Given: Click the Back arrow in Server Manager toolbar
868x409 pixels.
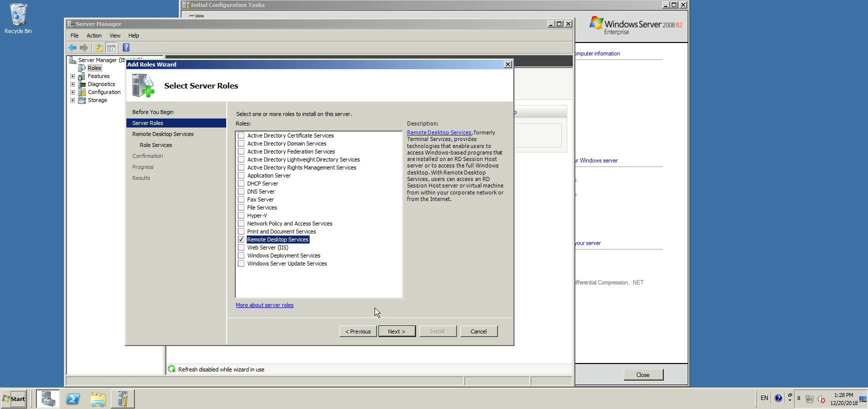Looking at the screenshot, I should 72,48.
